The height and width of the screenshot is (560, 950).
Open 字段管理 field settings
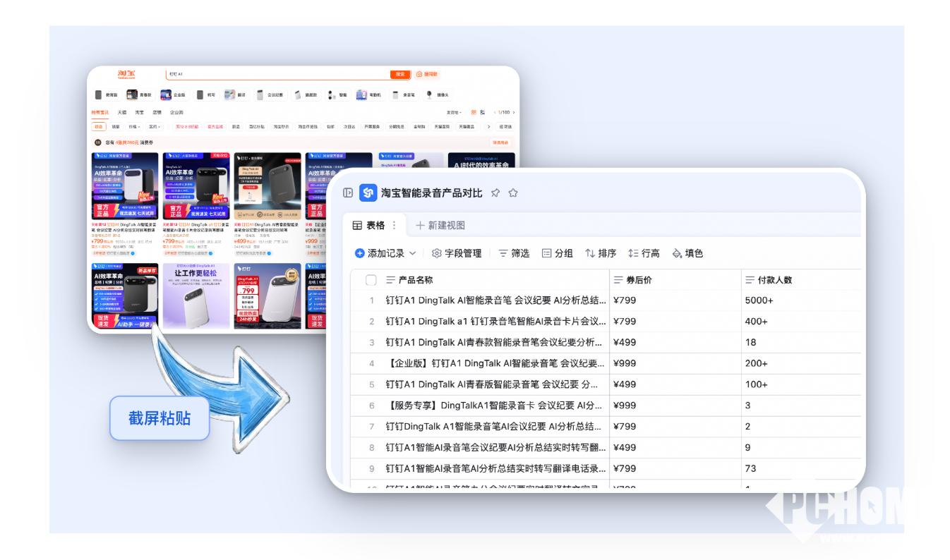456,253
